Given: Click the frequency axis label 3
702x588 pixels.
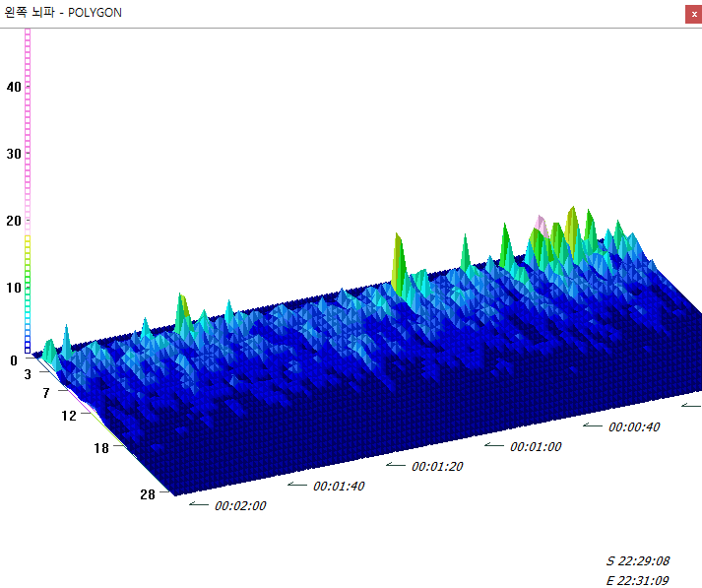Looking at the screenshot, I should coord(28,374).
